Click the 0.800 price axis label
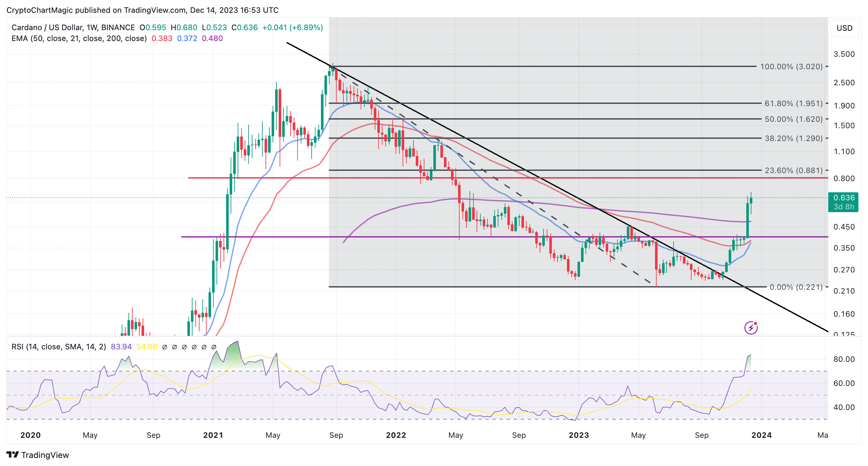 pos(844,179)
